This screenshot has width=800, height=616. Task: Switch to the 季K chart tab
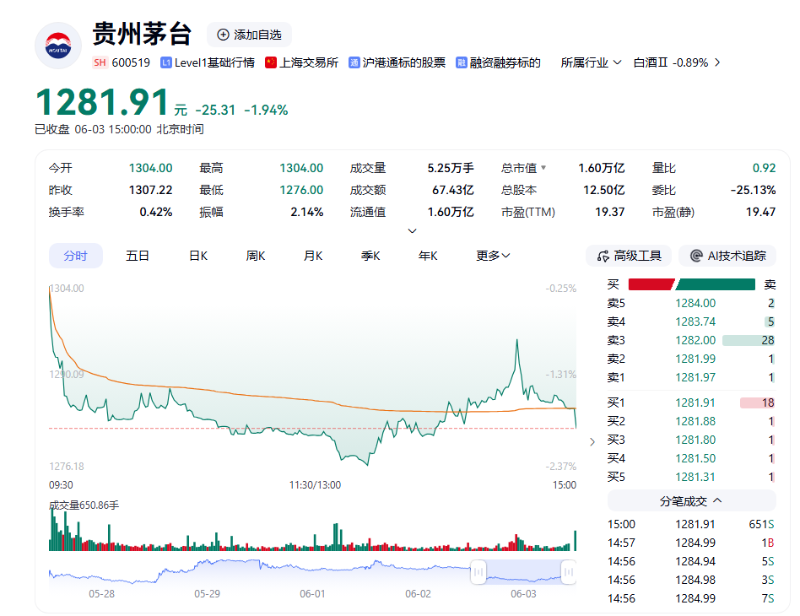point(370,256)
